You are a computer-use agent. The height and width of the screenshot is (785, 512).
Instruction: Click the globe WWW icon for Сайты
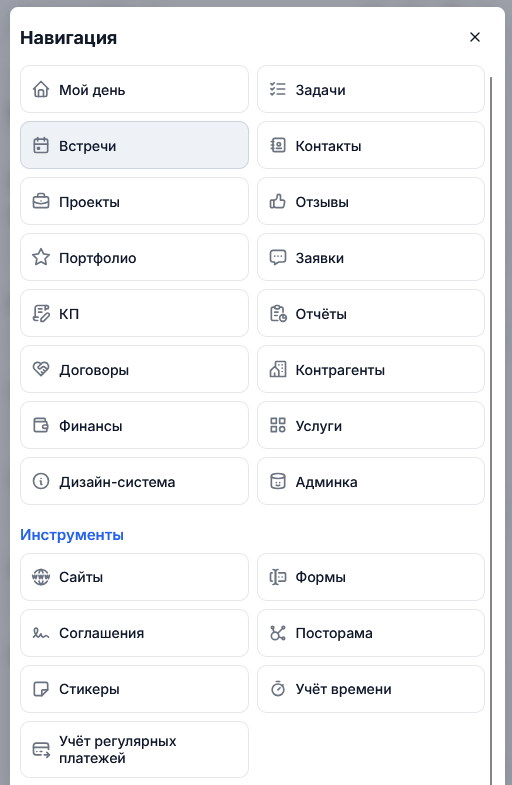point(41,577)
